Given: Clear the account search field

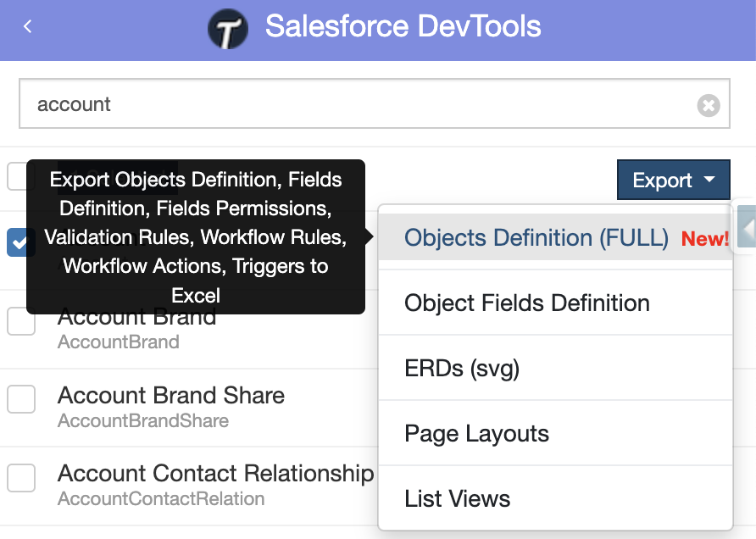Looking at the screenshot, I should [709, 105].
